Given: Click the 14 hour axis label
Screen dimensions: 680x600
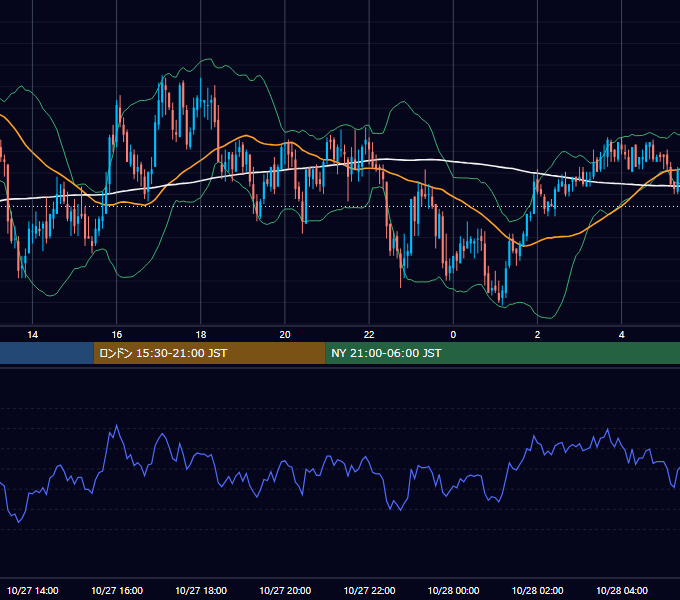Looking at the screenshot, I should pyautogui.click(x=33, y=335).
